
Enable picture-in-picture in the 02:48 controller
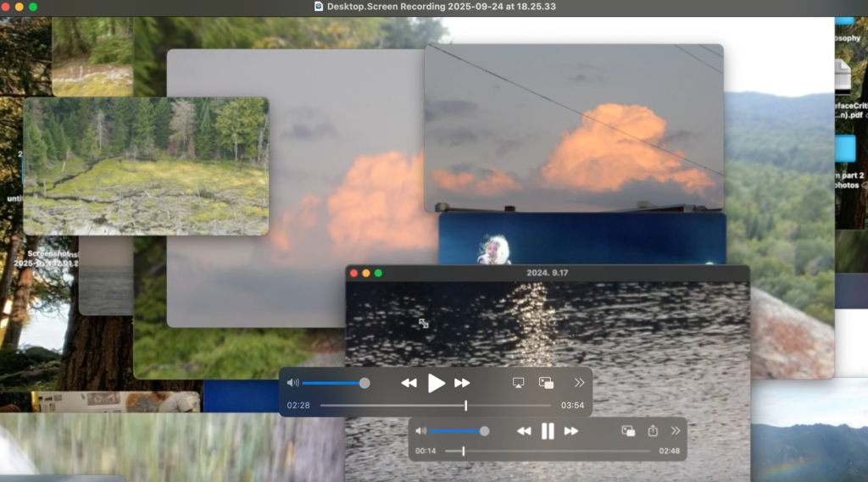pos(628,431)
